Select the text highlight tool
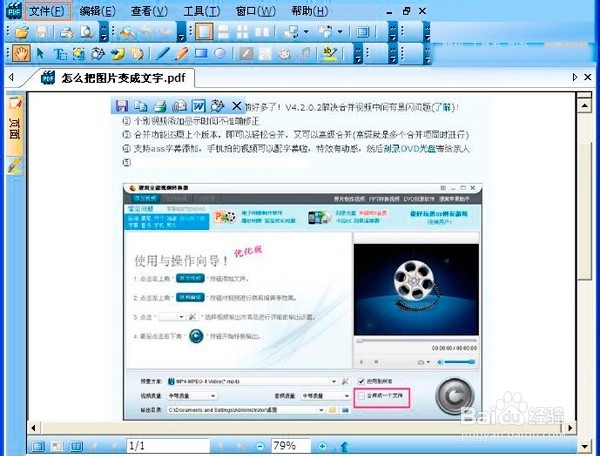The width and height of the screenshot is (600, 456). point(329,54)
